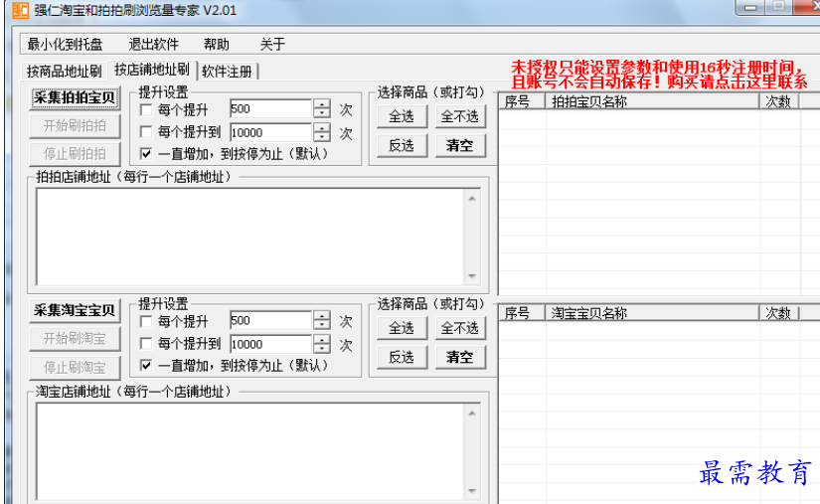Decrease the Paipai 500 value with down arrow

322,114
